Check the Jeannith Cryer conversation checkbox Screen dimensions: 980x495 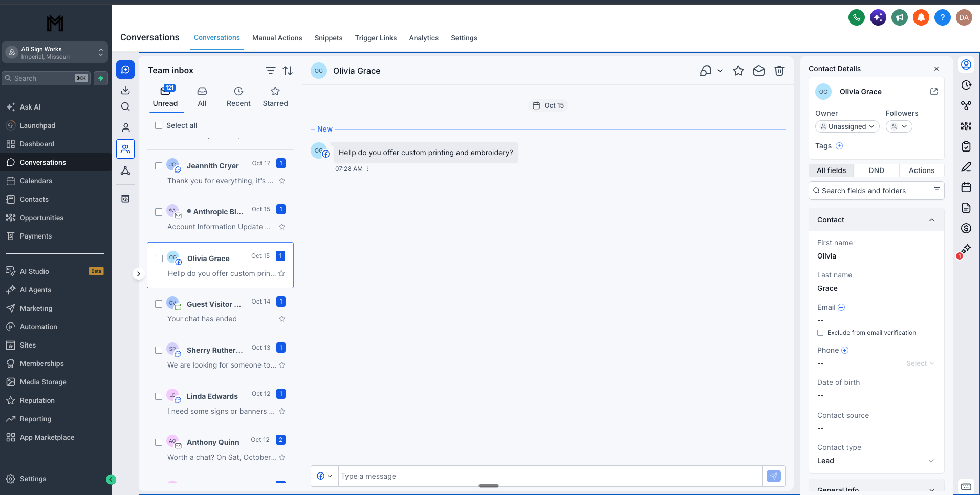tap(159, 166)
